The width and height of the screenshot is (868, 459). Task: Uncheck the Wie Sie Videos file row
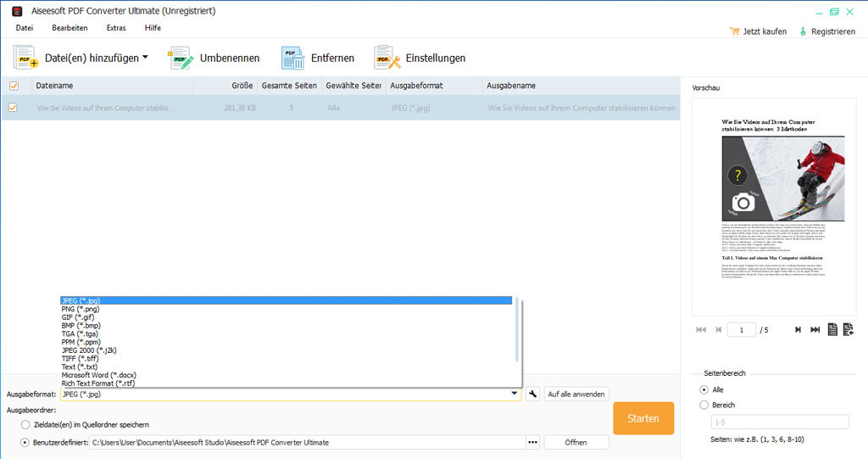pyautogui.click(x=13, y=108)
